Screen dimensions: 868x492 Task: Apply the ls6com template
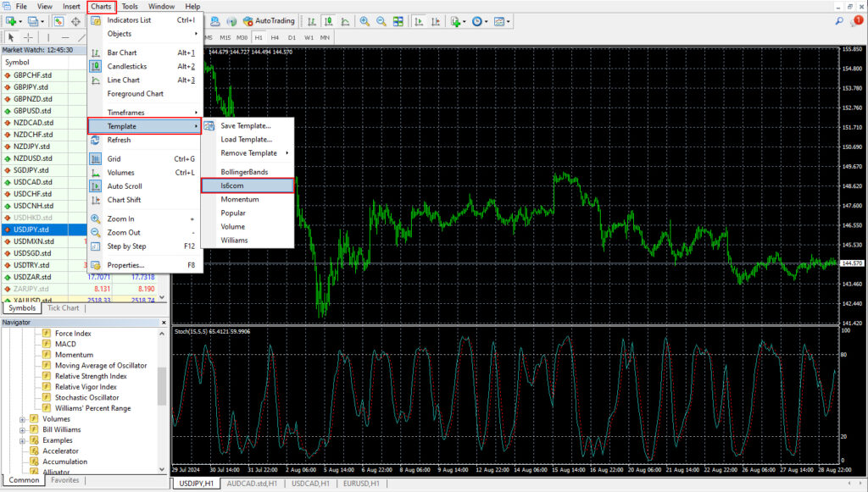point(248,185)
